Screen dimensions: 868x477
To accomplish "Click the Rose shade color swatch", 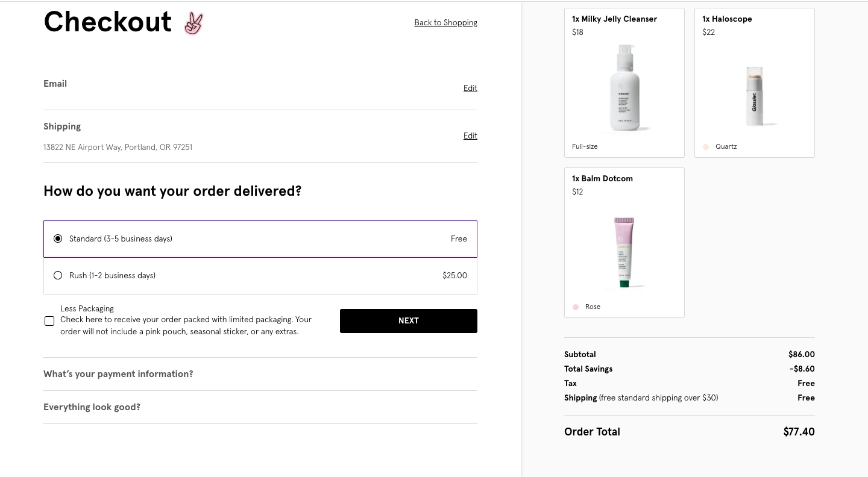I will tap(576, 307).
